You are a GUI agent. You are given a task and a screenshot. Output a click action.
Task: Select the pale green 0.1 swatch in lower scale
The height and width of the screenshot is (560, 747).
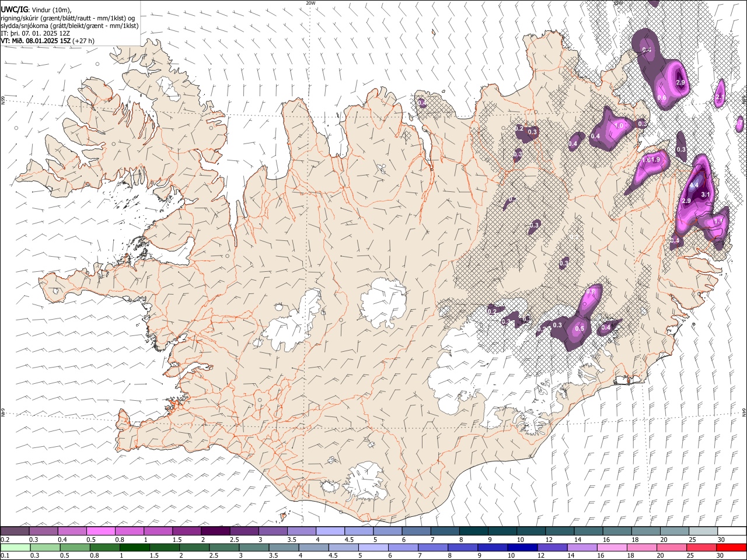coord(15,547)
